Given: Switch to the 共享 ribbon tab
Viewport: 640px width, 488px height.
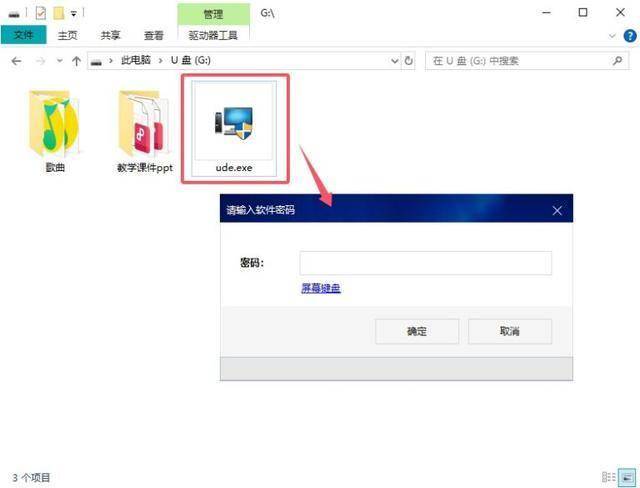Looking at the screenshot, I should coord(111,35).
